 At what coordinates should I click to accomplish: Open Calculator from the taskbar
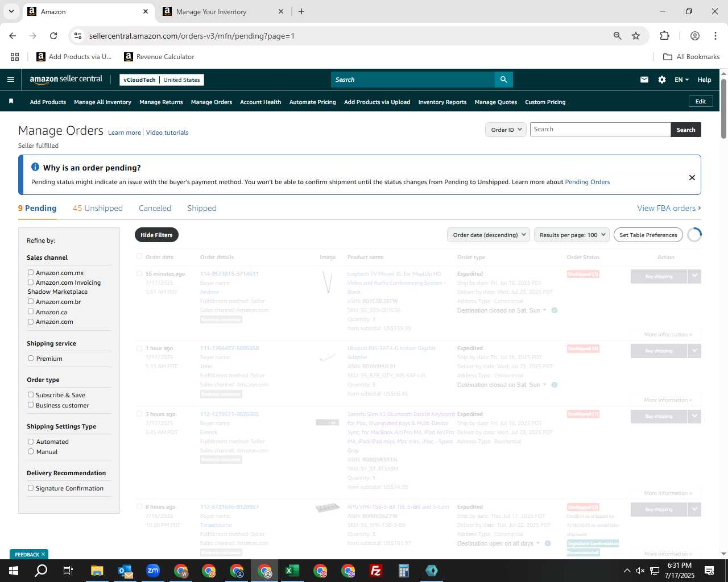click(403, 571)
